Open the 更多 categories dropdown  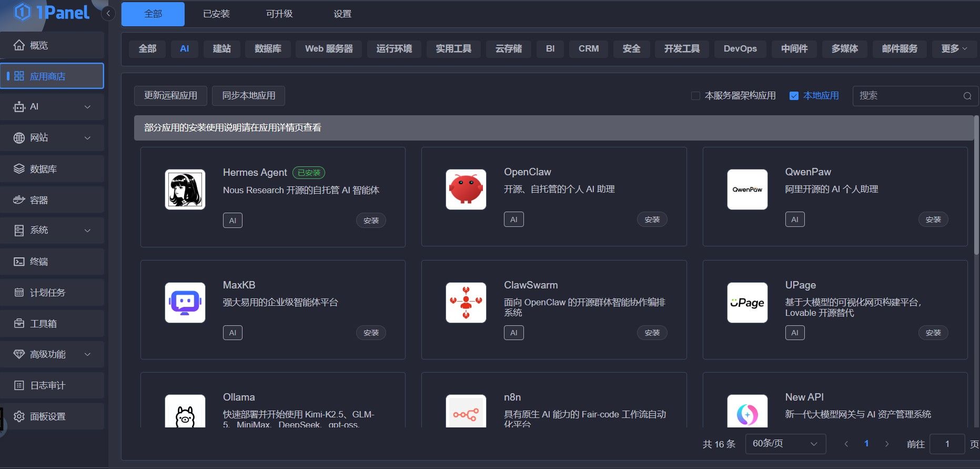click(x=954, y=48)
